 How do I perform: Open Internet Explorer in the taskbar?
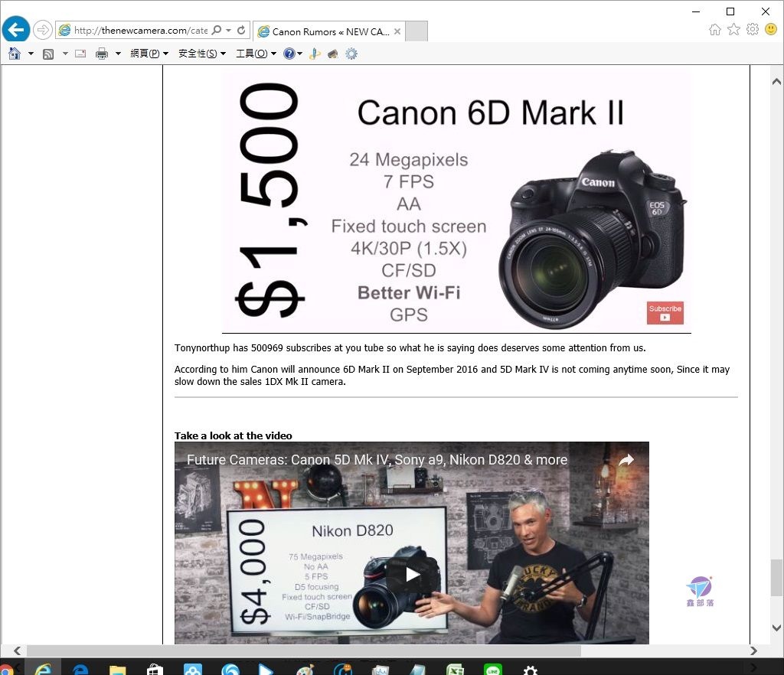43,669
